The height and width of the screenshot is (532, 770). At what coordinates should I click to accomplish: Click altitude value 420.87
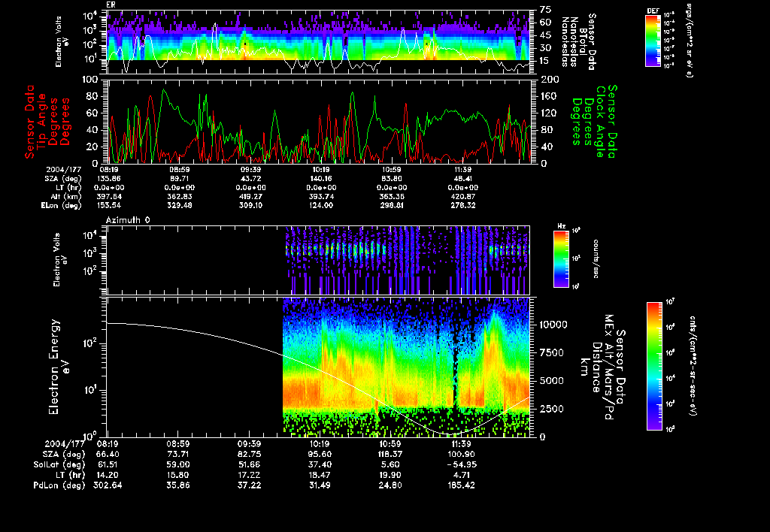point(462,196)
